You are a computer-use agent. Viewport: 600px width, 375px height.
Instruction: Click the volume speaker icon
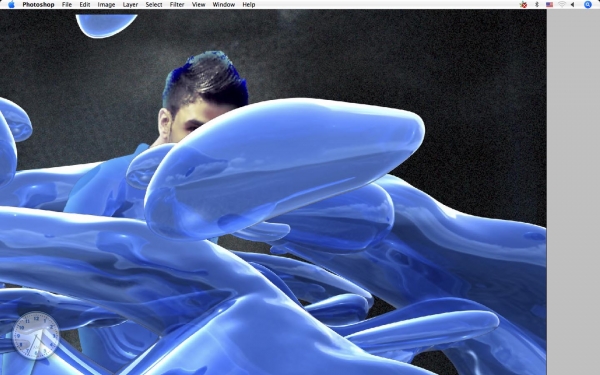[x=573, y=5]
